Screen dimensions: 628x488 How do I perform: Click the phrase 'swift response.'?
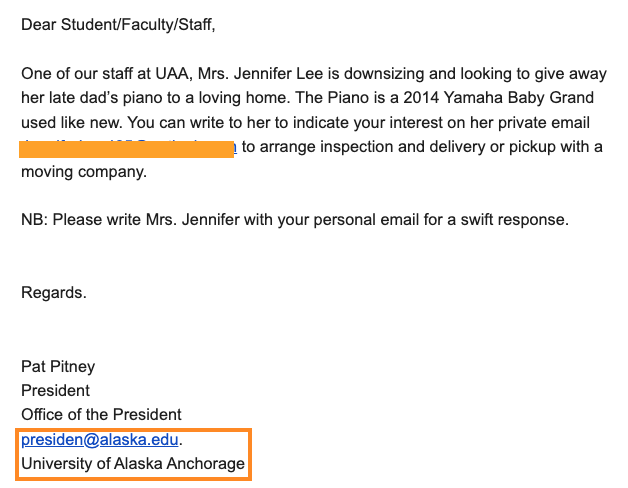(x=515, y=220)
